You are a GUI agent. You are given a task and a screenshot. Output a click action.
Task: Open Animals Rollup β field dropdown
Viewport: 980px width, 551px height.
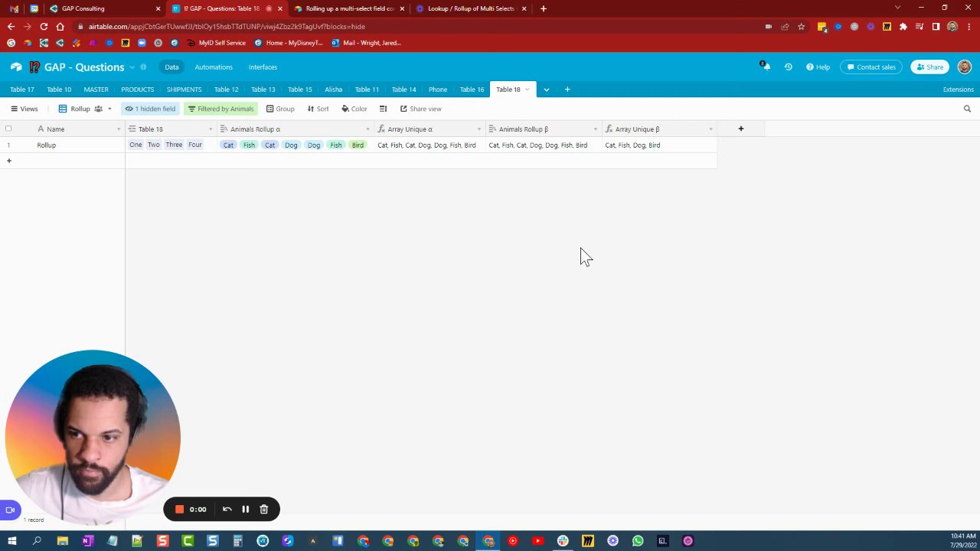[595, 129]
